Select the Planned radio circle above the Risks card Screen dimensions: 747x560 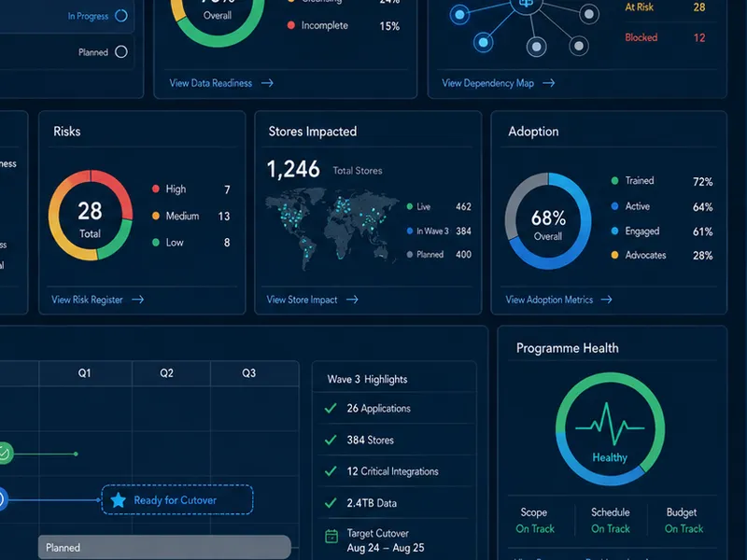point(121,51)
